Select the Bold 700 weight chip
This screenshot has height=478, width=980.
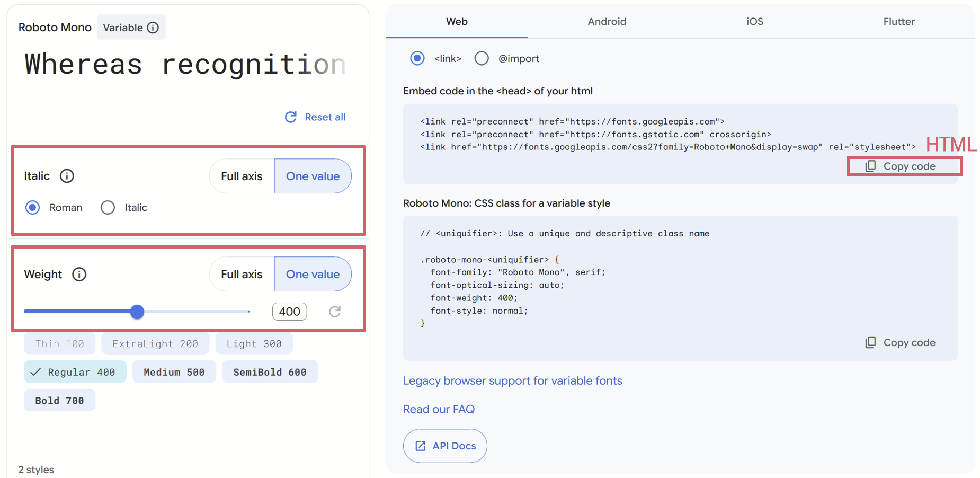tap(59, 401)
